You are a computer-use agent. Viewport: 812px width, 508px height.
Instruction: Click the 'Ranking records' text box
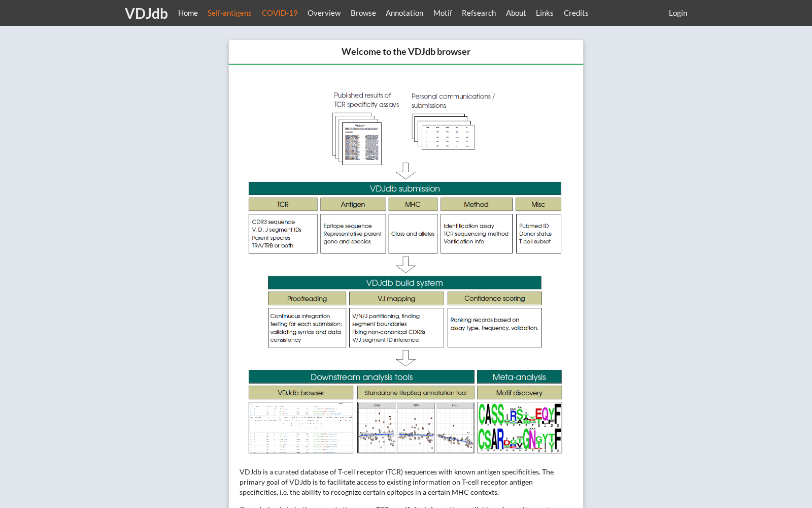tap(495, 328)
